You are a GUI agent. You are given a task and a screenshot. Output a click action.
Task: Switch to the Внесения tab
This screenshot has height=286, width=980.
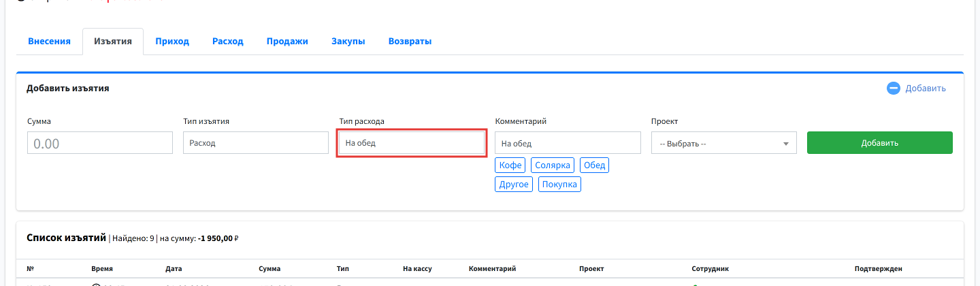point(49,42)
